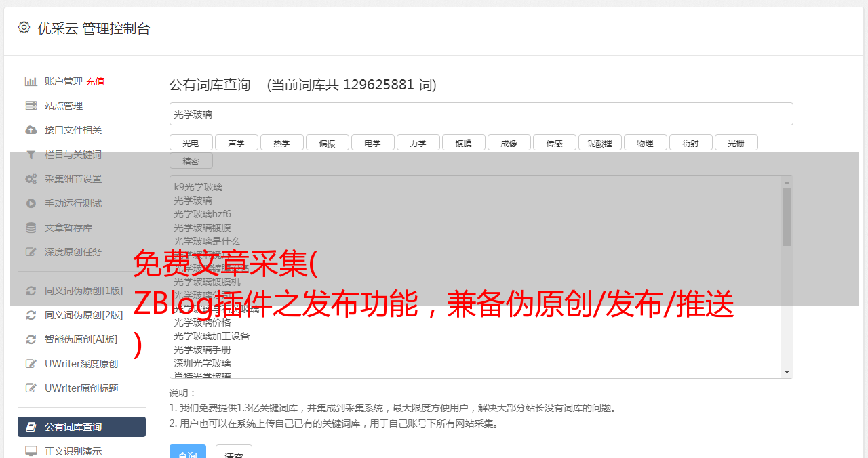Click the result row 光学玻璃手册
The width and height of the screenshot is (868, 458).
tap(202, 350)
